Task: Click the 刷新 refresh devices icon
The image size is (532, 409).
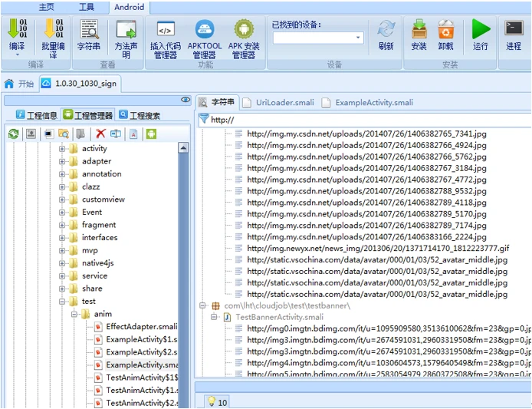Action: pyautogui.click(x=386, y=29)
